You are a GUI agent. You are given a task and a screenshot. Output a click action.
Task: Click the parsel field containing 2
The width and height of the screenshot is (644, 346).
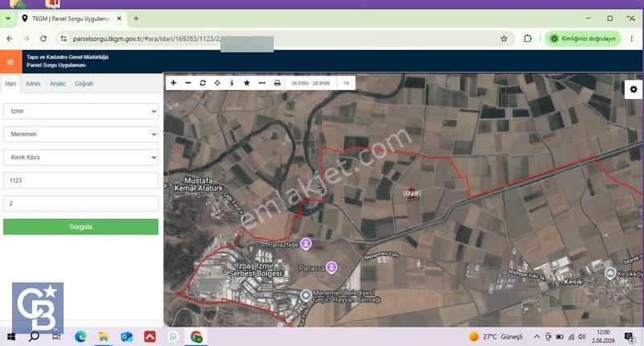80,203
